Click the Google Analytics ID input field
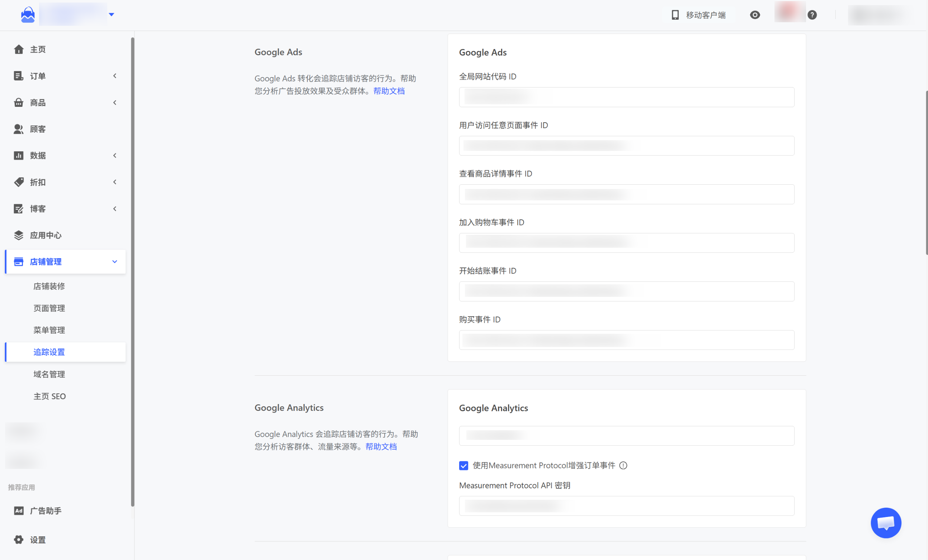928x560 pixels. tap(627, 436)
